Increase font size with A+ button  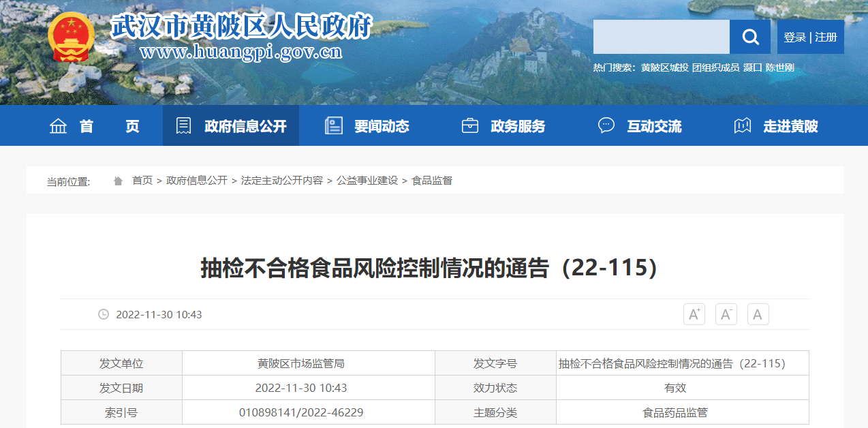click(x=694, y=314)
